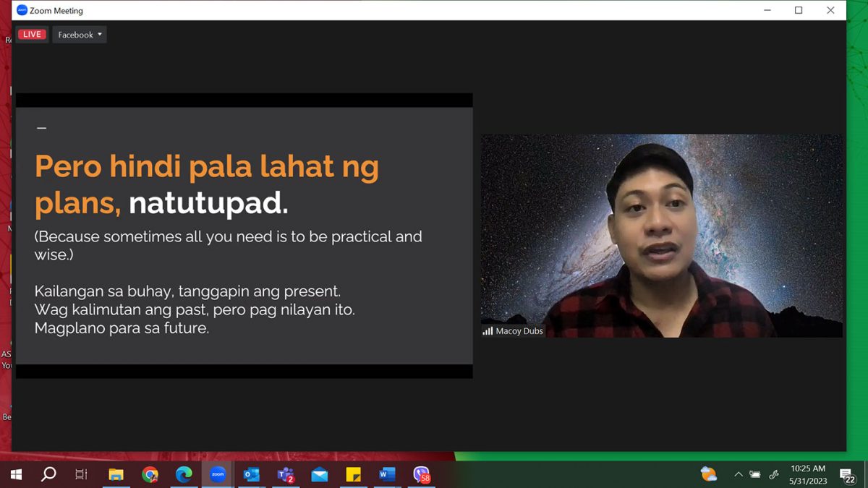Viewport: 868px width, 488px height.
Task: Switch to Microsoft Word in taskbar
Action: pos(387,474)
